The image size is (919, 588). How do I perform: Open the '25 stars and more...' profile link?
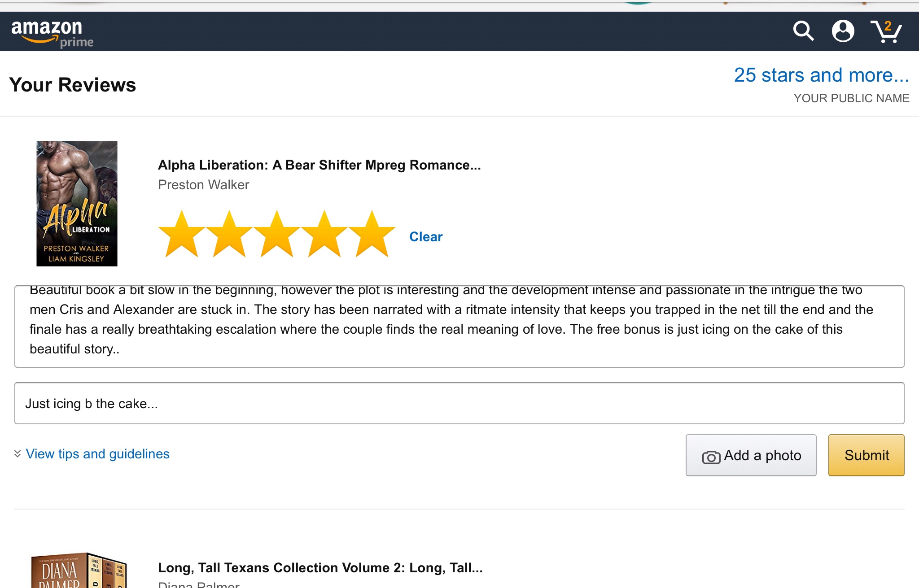821,75
